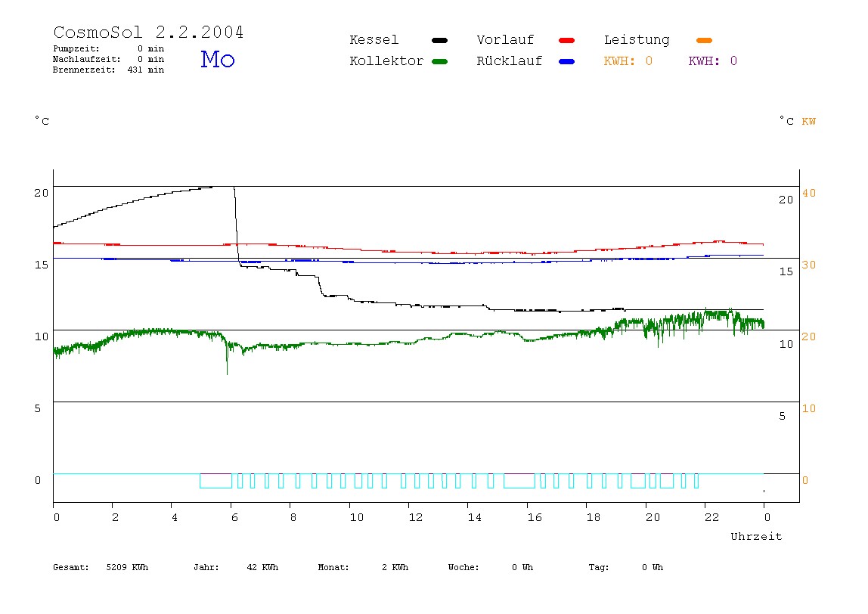Viewport: 868px width, 614px height.
Task: Click the 'Brennerzeit: 431 min' line
Action: 109,70
